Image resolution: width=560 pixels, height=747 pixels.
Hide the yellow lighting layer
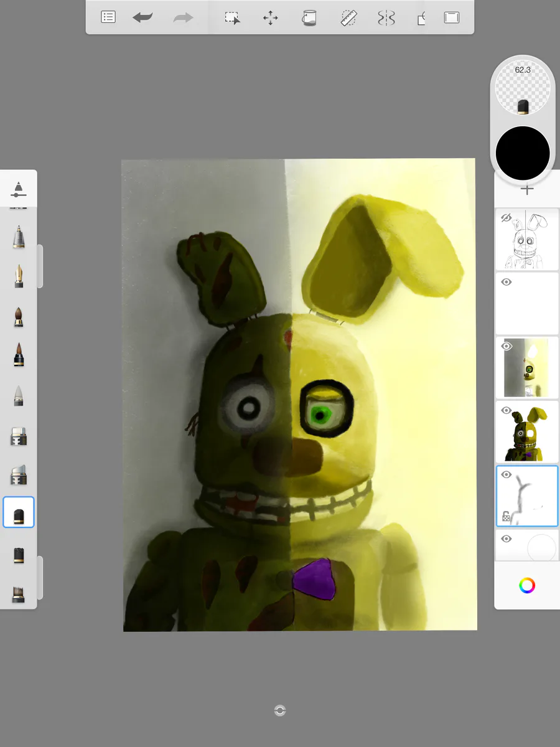point(506,346)
